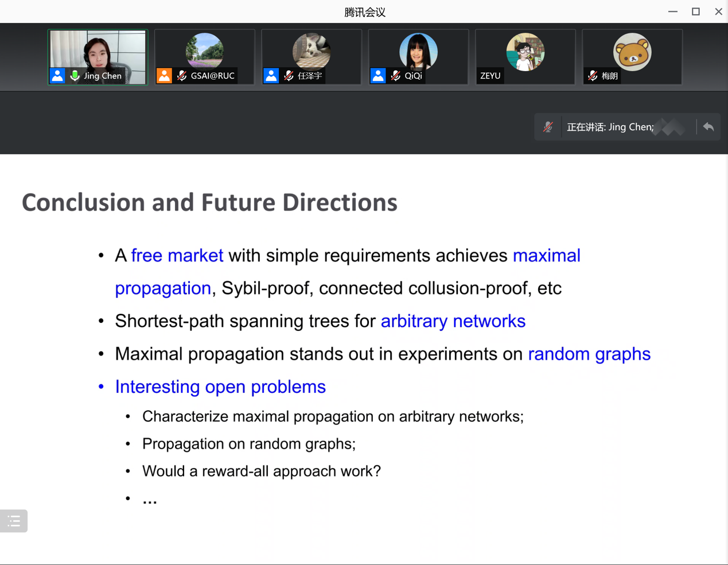
Task: Minimize the 腾讯会议 window
Action: point(673,11)
